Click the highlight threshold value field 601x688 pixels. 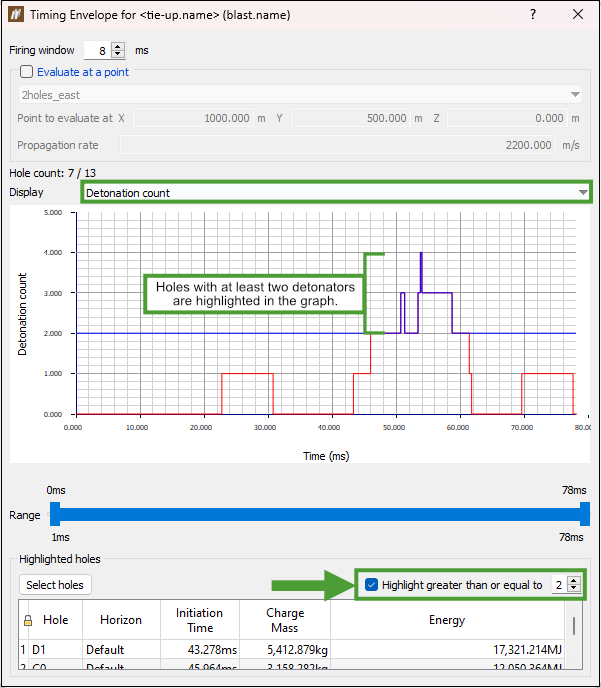(559, 585)
